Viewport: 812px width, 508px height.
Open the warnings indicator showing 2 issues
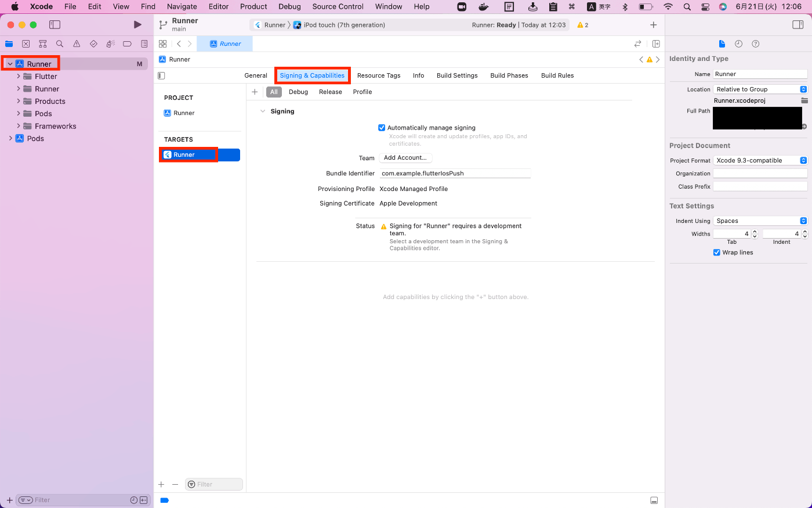pos(583,25)
